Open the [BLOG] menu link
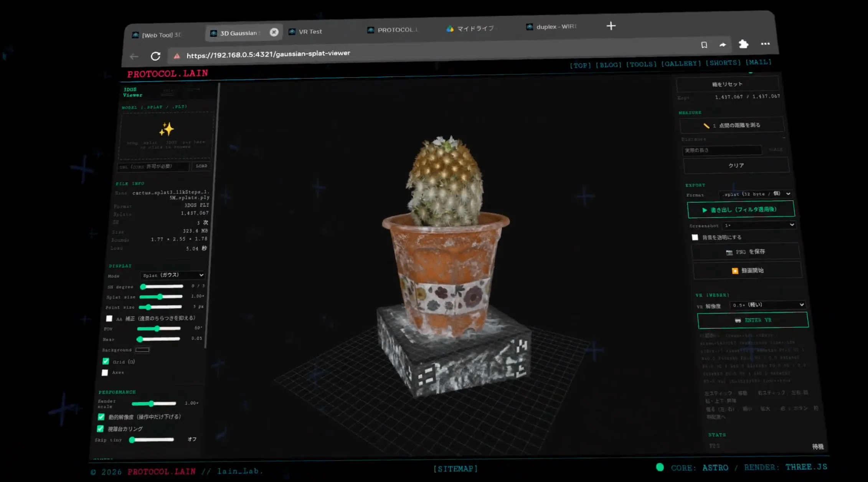The image size is (868, 482). point(609,65)
